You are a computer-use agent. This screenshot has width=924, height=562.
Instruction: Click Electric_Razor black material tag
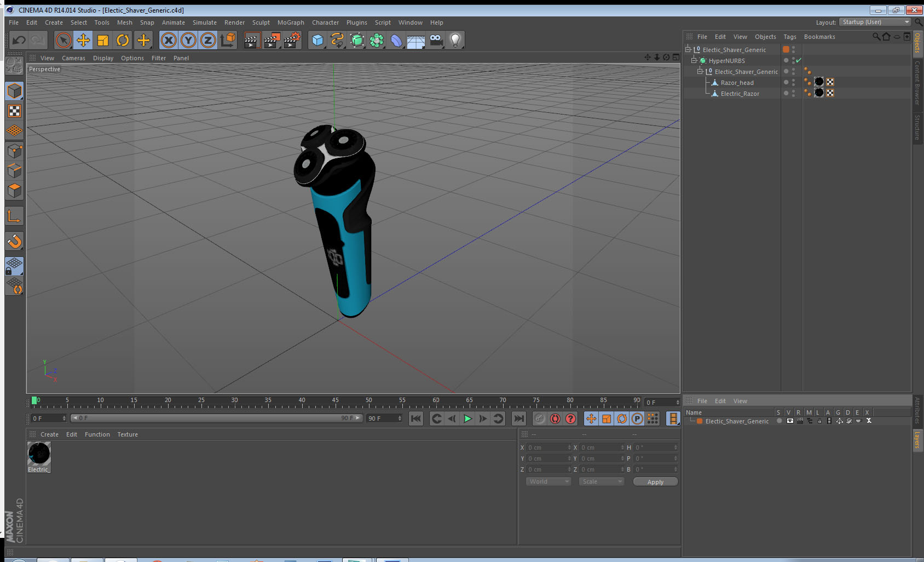[x=819, y=93]
